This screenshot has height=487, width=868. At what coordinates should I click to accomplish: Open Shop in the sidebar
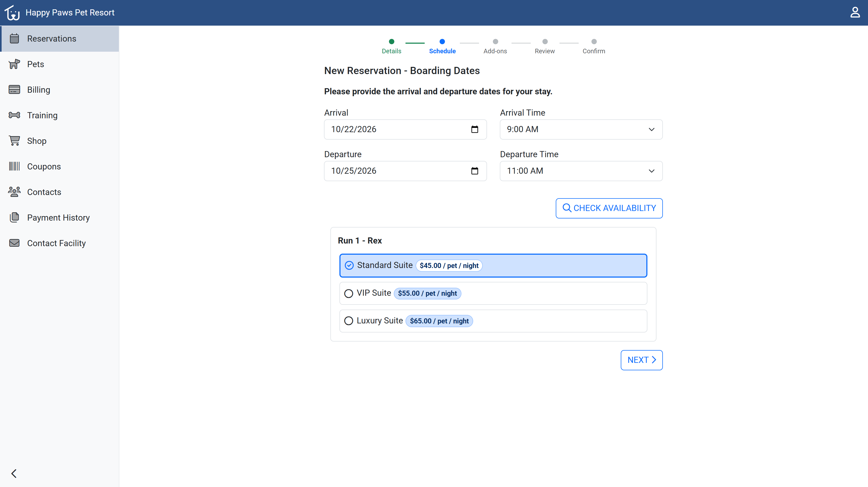[x=60, y=141]
